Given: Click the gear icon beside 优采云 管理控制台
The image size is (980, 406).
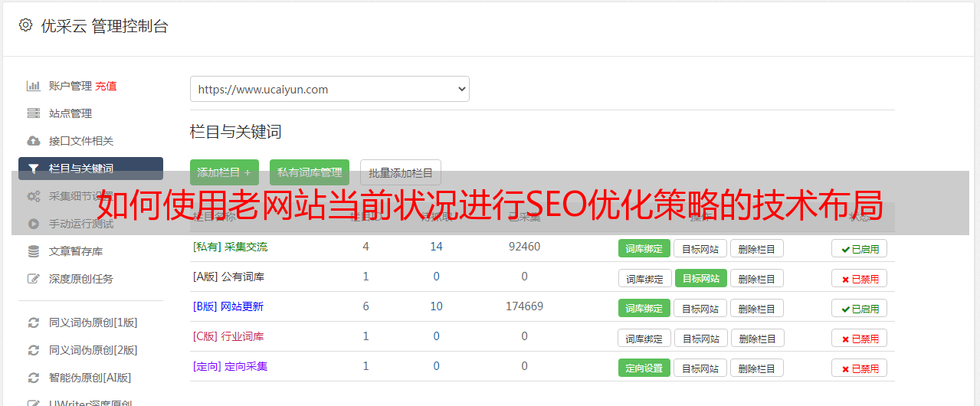Looking at the screenshot, I should coord(25,25).
